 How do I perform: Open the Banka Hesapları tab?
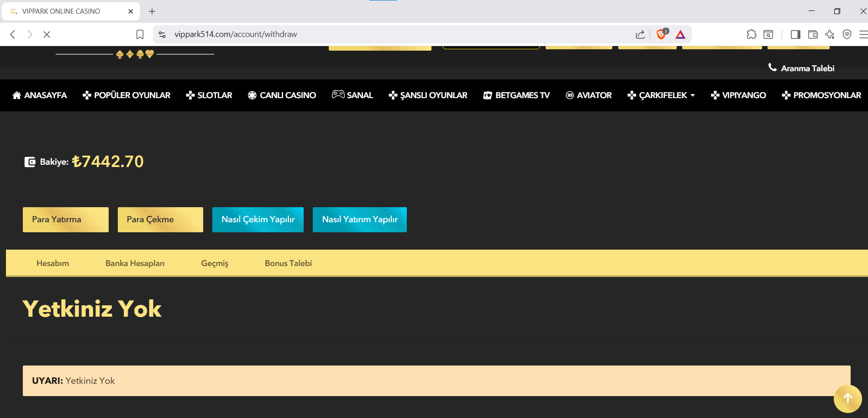[x=135, y=263]
